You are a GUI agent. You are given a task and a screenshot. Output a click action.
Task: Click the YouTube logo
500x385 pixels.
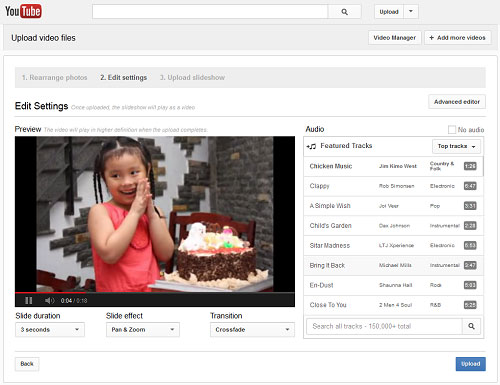(23, 11)
